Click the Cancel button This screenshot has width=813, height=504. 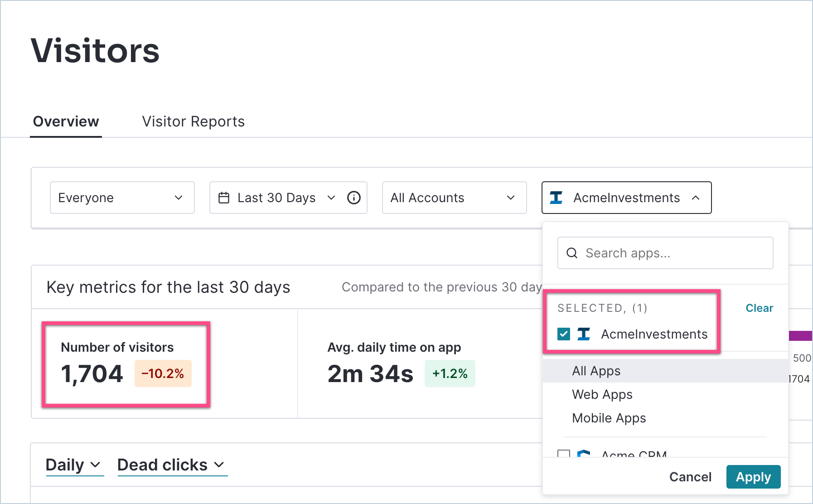click(690, 477)
